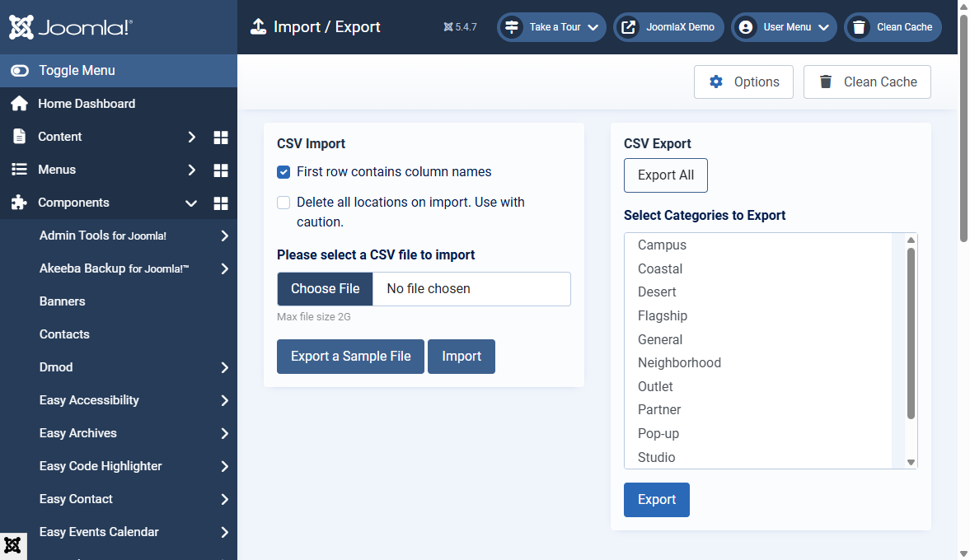
Task: Expand the Dmod submenu arrow
Action: coord(224,368)
